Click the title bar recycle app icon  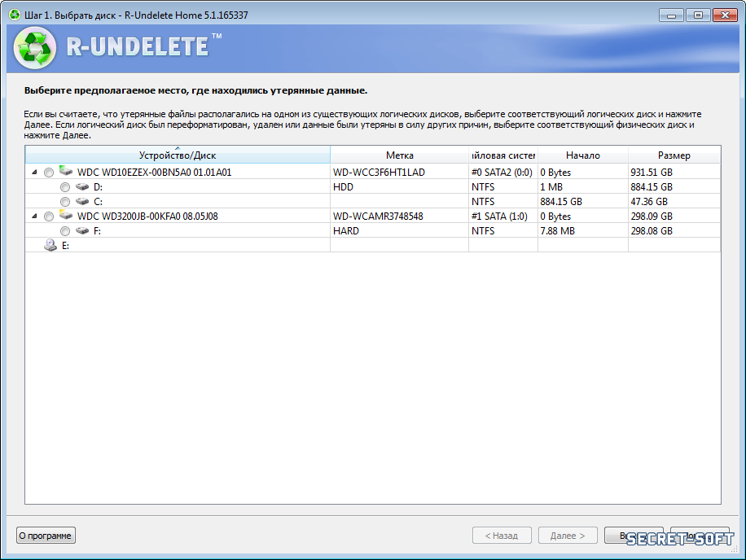click(x=15, y=15)
